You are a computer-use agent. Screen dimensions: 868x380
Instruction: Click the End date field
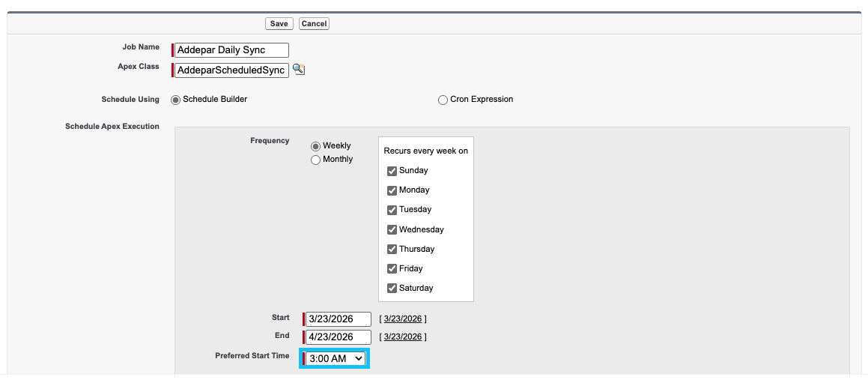tap(339, 337)
